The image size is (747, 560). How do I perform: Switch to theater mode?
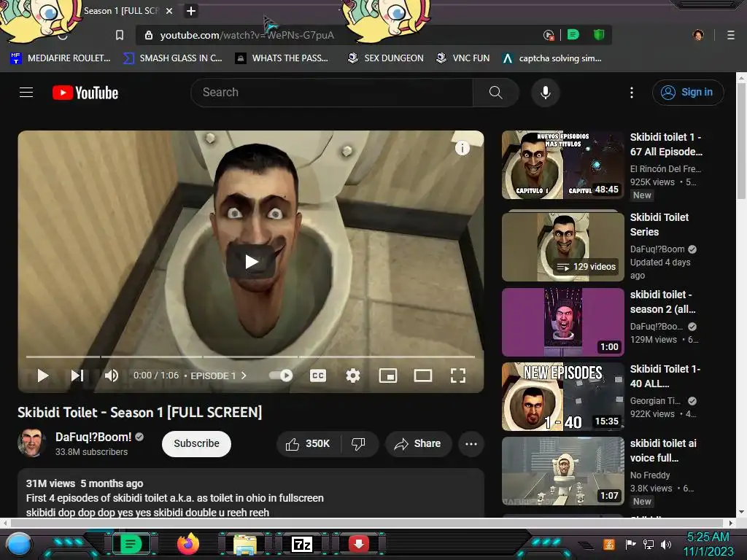422,376
